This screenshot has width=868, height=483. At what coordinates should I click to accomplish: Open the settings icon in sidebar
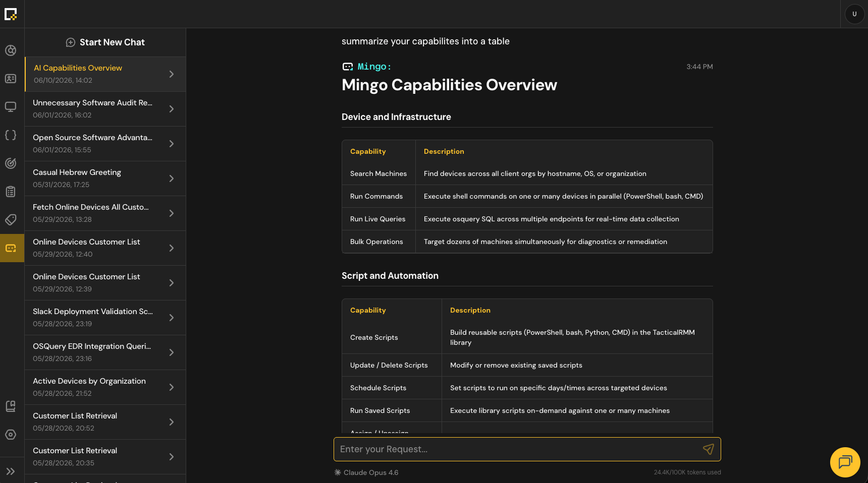click(x=11, y=435)
